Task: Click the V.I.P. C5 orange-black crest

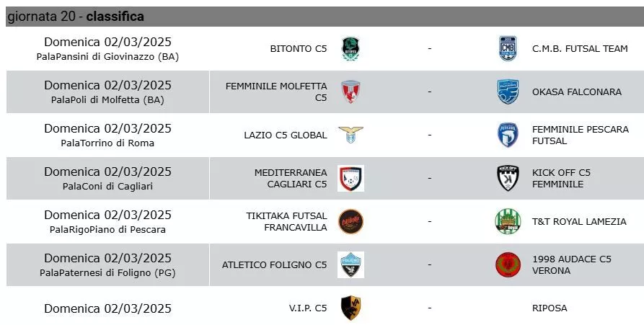Action: [350, 308]
